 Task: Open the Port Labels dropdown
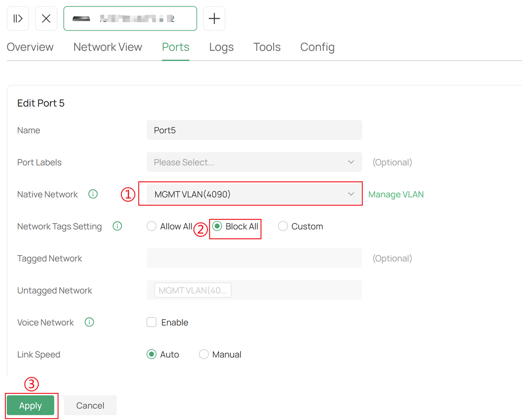[x=254, y=162]
